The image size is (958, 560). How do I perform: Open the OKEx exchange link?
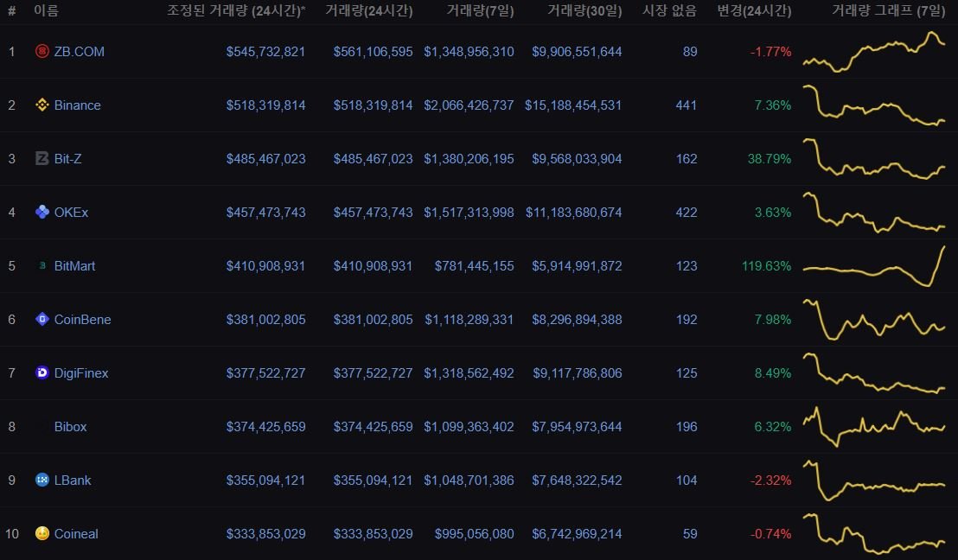(72, 213)
